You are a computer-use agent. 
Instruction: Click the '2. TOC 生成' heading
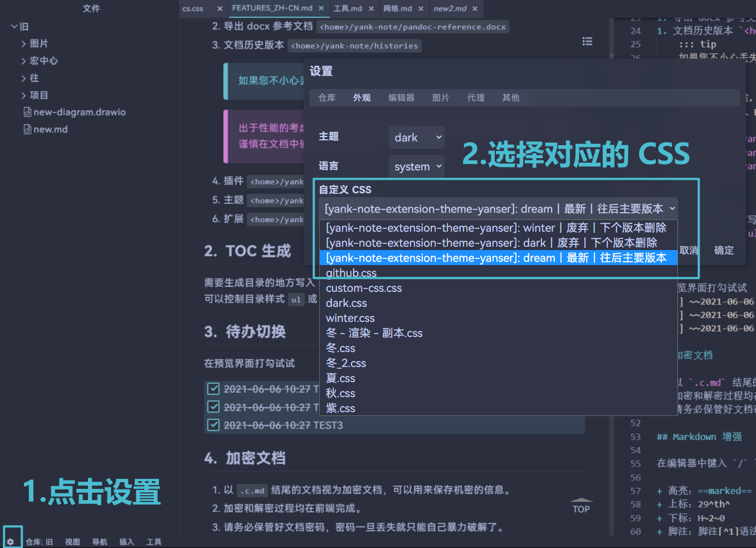pos(247,251)
